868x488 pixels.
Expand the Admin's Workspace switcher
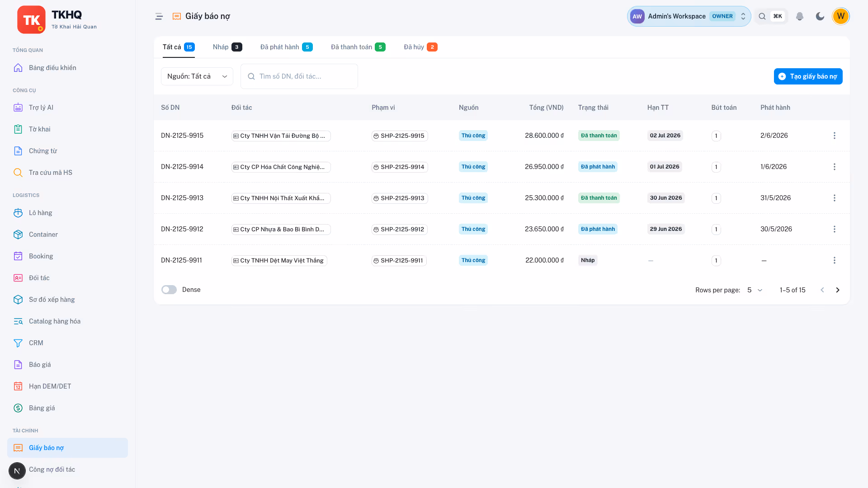689,16
